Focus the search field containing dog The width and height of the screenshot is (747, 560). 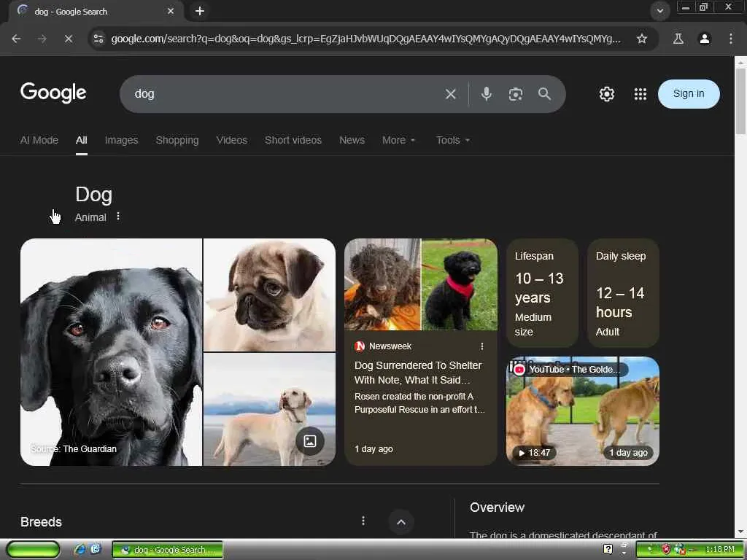(286, 94)
